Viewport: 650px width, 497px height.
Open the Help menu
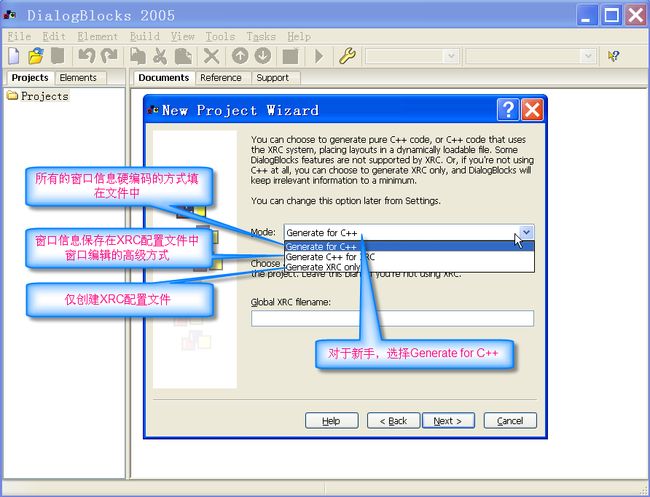(x=299, y=36)
